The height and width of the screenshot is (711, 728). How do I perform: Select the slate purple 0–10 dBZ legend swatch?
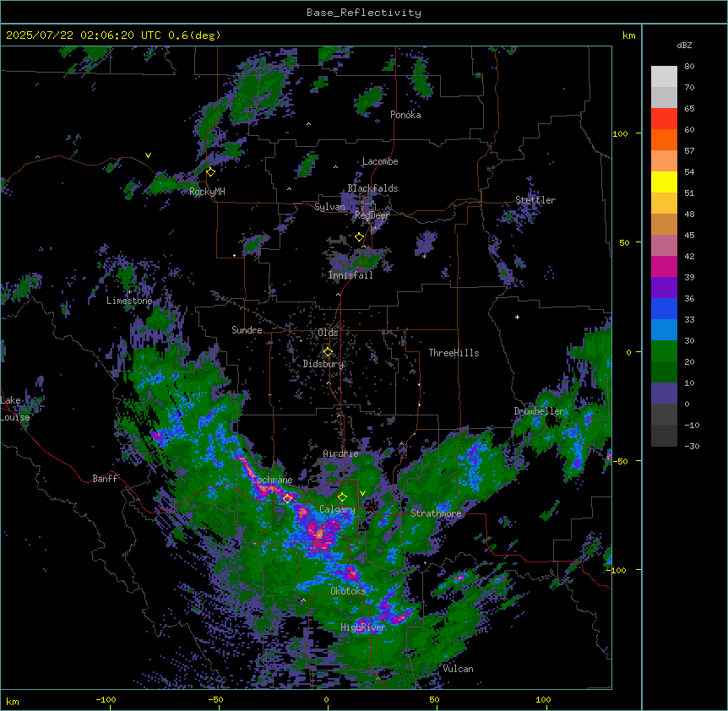[664, 393]
